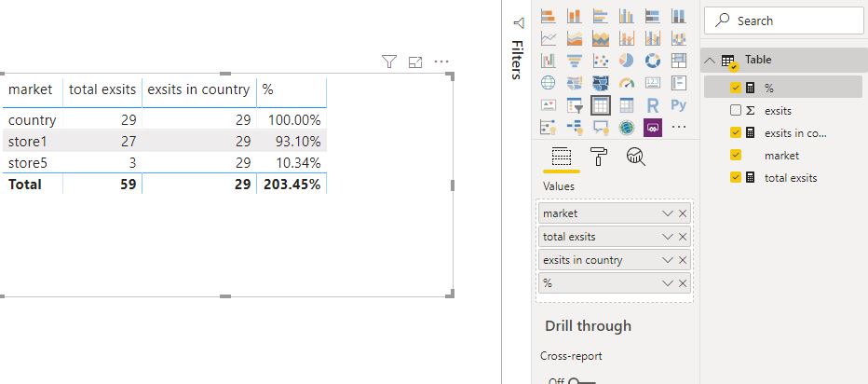Viewport: 868px width, 384px height.
Task: Open more visuals ellipsis in Visualizations pane
Action: pyautogui.click(x=679, y=128)
